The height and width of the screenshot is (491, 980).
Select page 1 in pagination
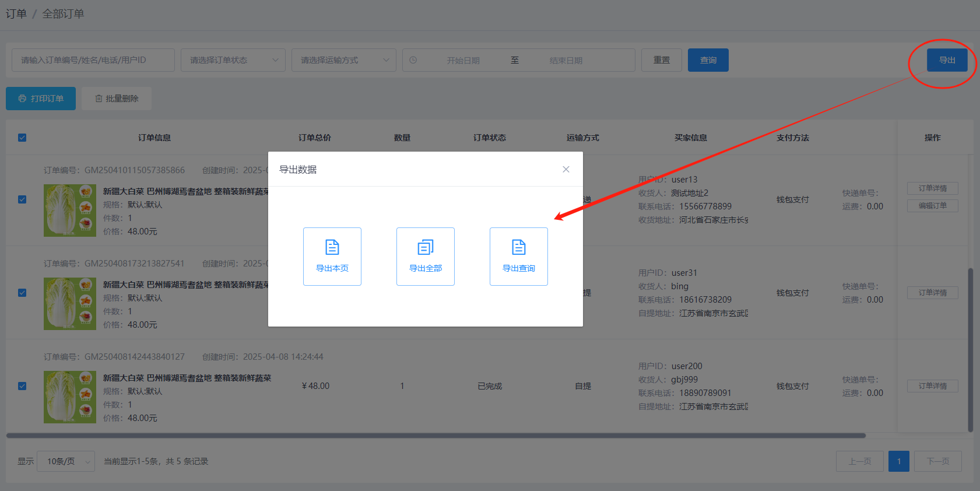pos(898,461)
